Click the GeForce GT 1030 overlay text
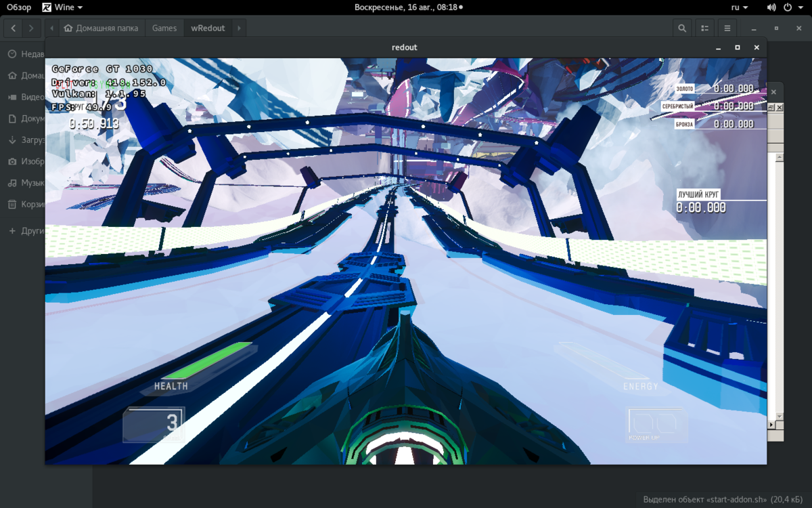The width and height of the screenshot is (812, 508). [x=102, y=69]
